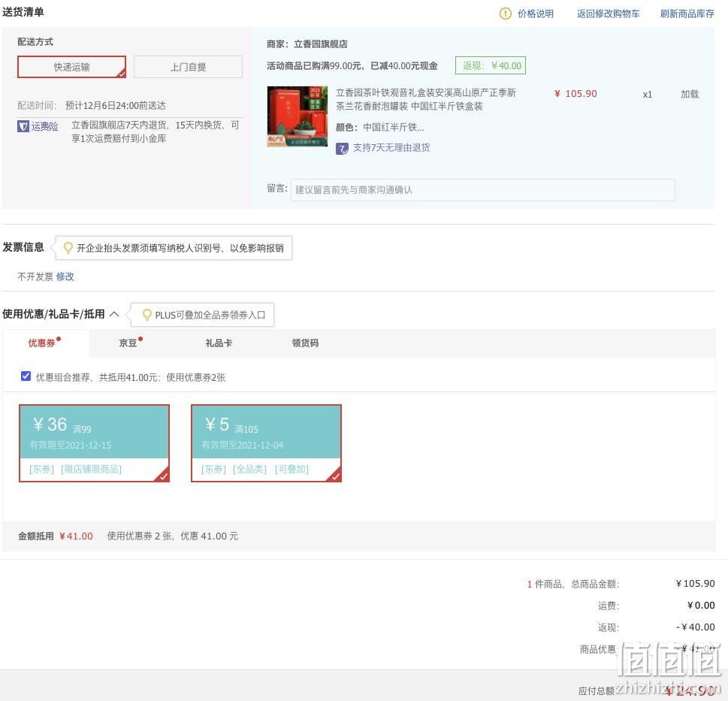This screenshot has height=701, width=728.
Task: Open the tea gift box product thumbnail
Action: [x=298, y=116]
